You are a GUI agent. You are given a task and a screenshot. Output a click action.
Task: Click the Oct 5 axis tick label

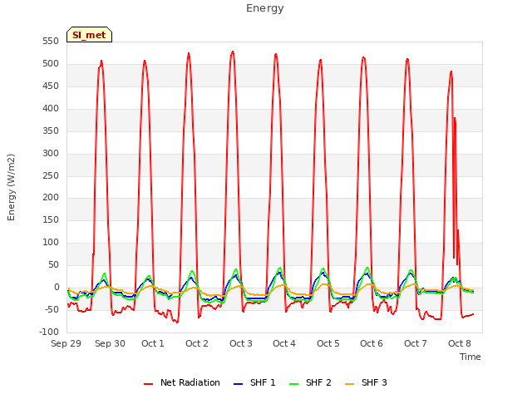(x=328, y=343)
